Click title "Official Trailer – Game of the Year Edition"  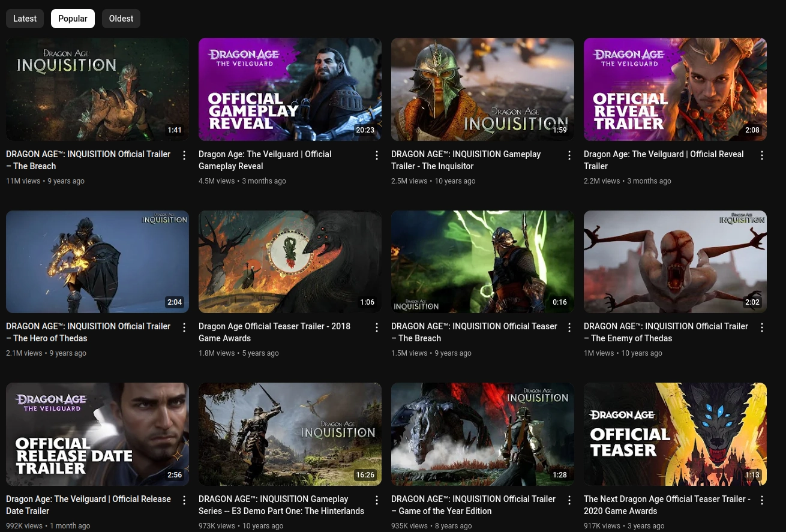point(473,505)
